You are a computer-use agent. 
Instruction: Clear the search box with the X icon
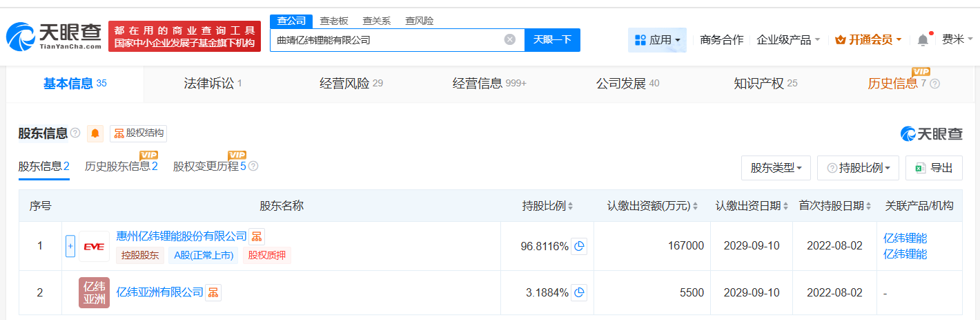click(510, 39)
